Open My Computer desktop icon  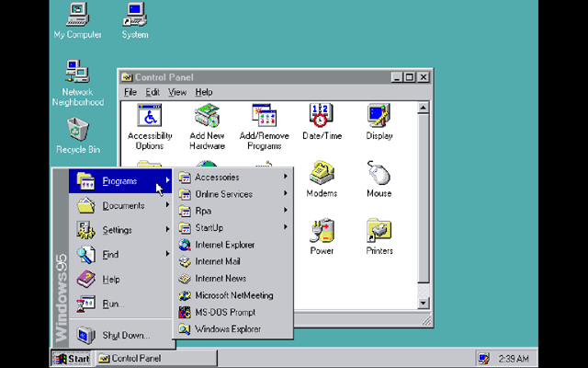point(77,20)
